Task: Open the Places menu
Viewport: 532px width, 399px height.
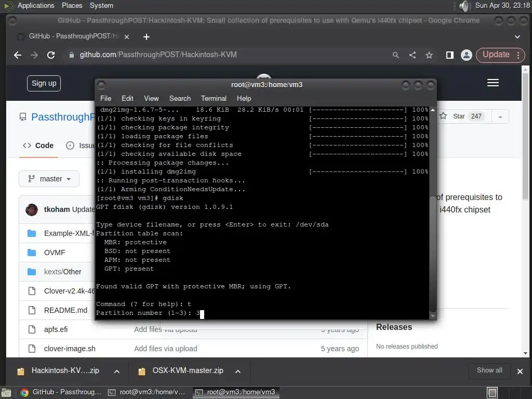Action: [x=72, y=5]
